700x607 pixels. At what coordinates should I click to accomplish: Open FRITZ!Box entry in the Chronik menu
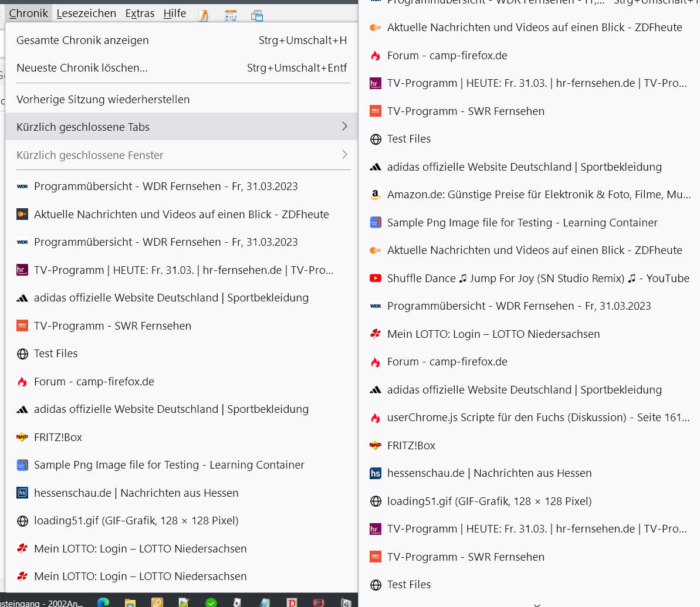58,437
